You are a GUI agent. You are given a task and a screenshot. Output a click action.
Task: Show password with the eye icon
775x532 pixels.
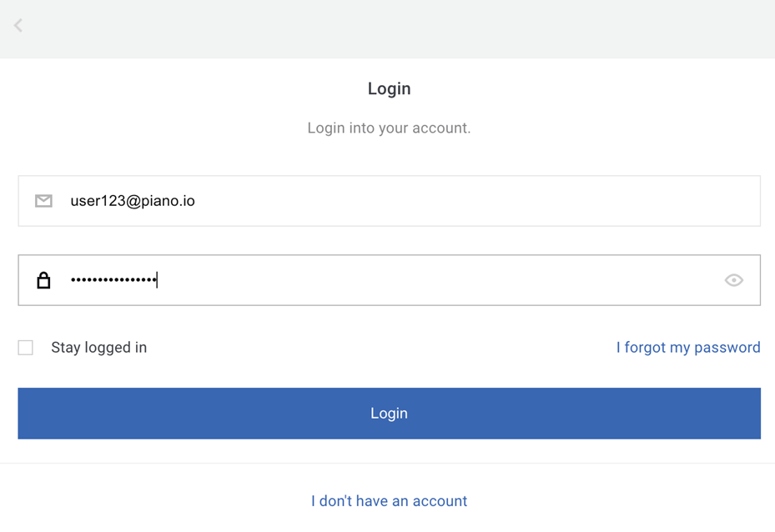click(x=734, y=280)
